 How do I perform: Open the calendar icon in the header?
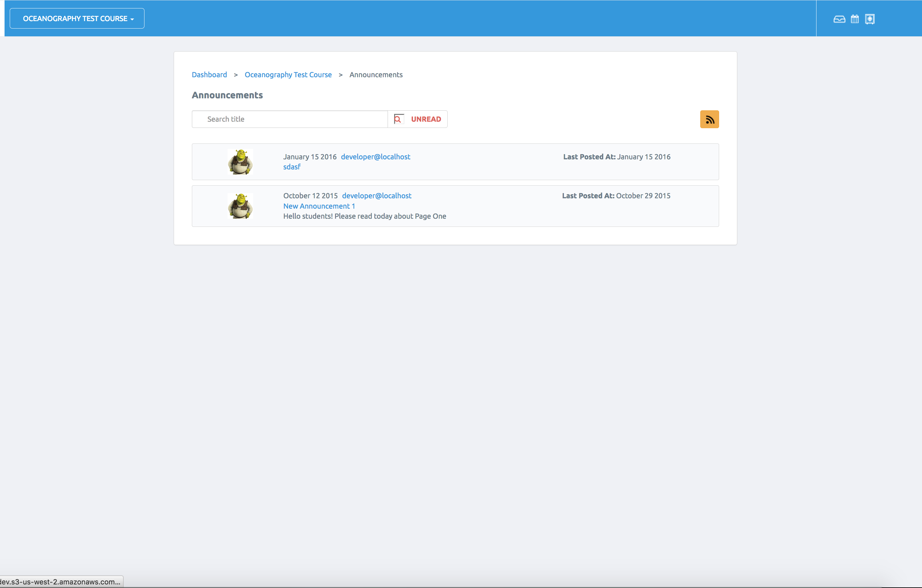click(854, 19)
